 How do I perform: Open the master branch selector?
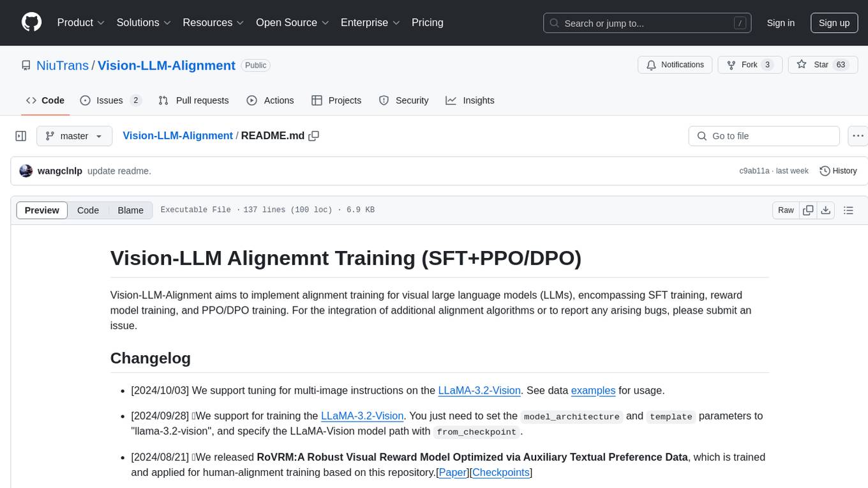coord(74,136)
